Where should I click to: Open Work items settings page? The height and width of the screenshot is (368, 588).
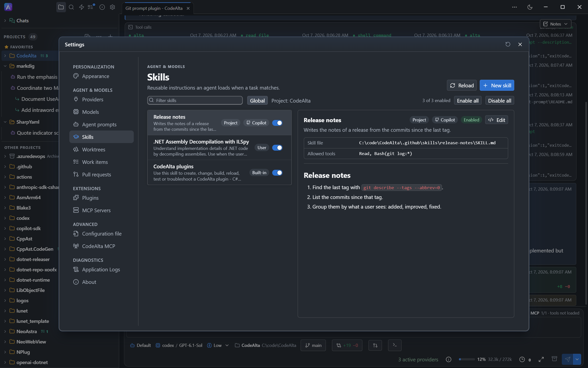pos(101,162)
